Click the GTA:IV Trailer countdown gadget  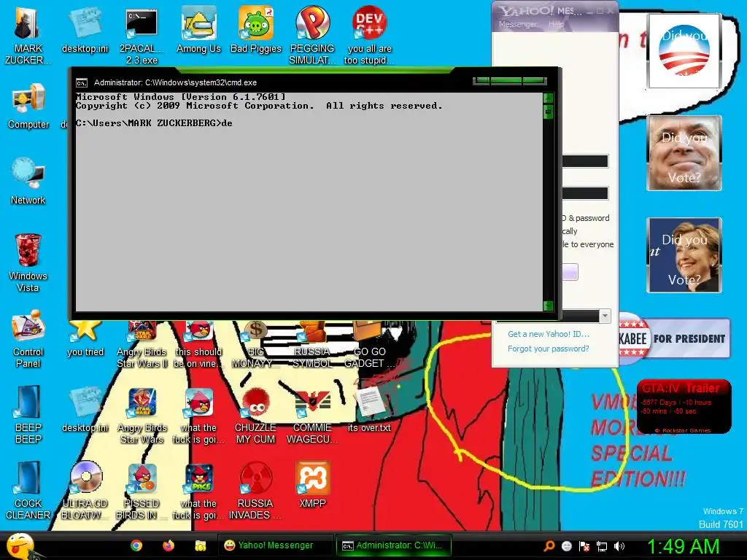(684, 406)
